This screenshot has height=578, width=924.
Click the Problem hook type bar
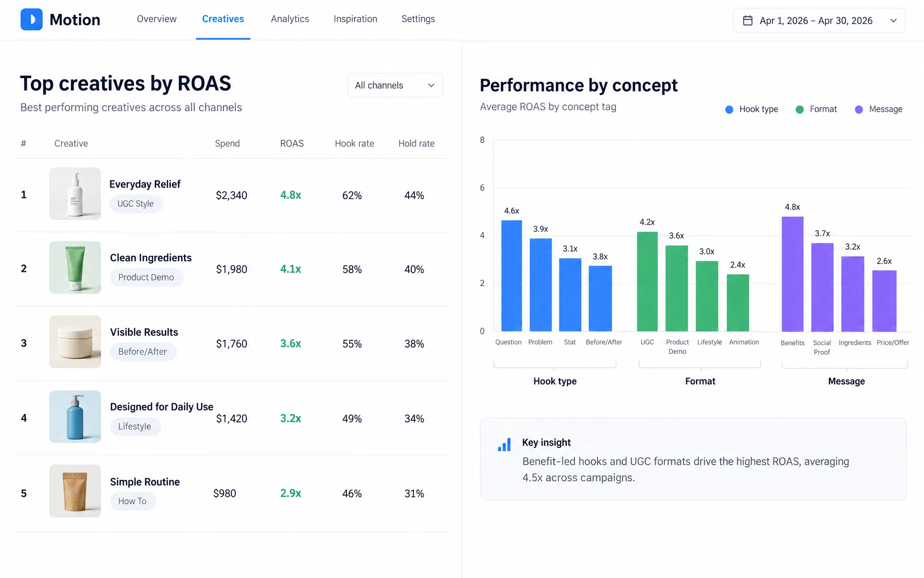point(541,285)
